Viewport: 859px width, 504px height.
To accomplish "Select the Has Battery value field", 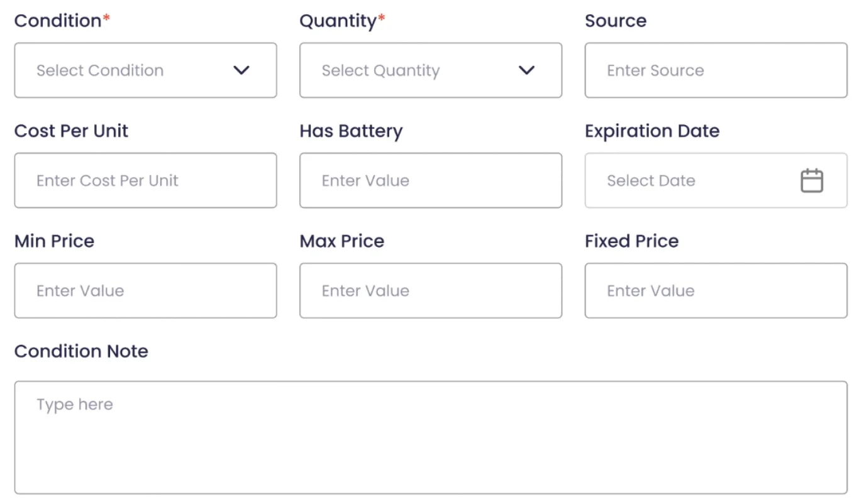I will (x=431, y=180).
